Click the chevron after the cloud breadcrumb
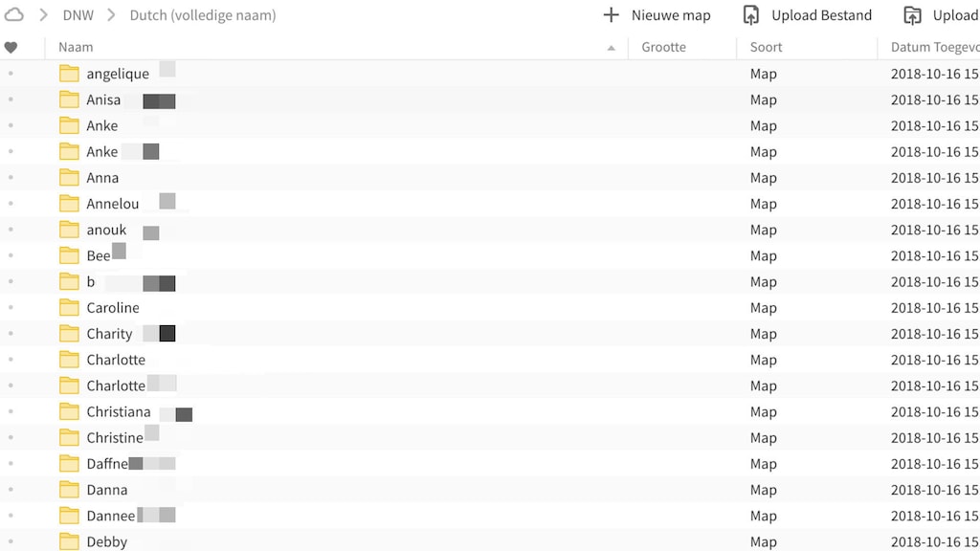The image size is (980, 551). [41, 14]
